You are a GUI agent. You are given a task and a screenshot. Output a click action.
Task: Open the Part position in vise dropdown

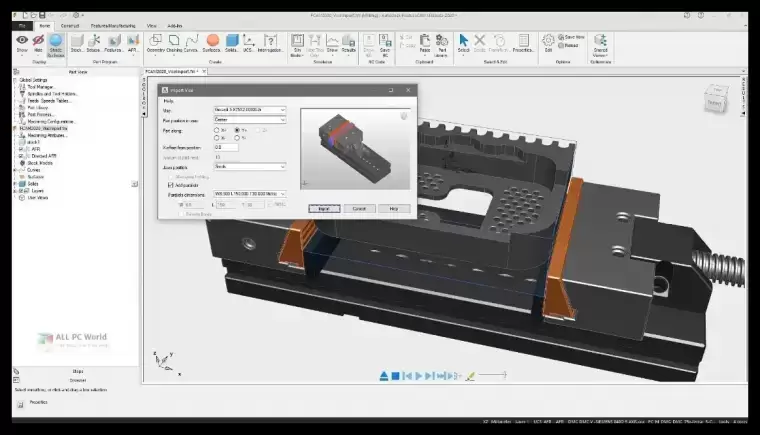[x=250, y=119]
